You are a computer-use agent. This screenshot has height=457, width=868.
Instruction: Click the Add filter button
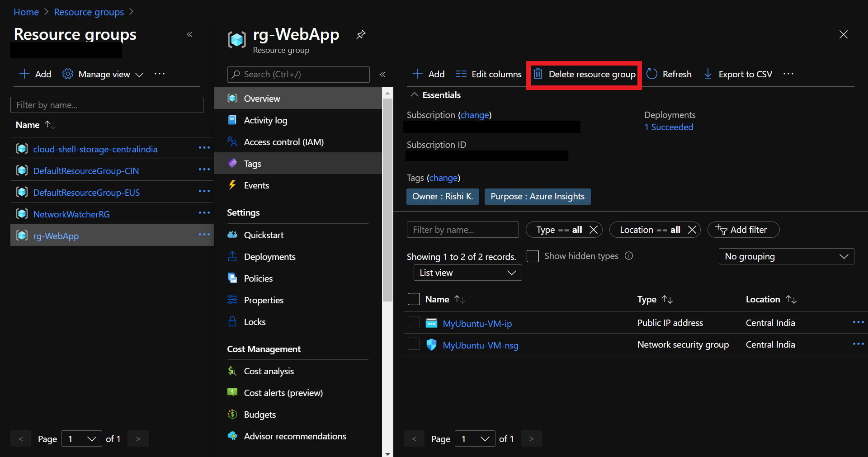click(743, 230)
